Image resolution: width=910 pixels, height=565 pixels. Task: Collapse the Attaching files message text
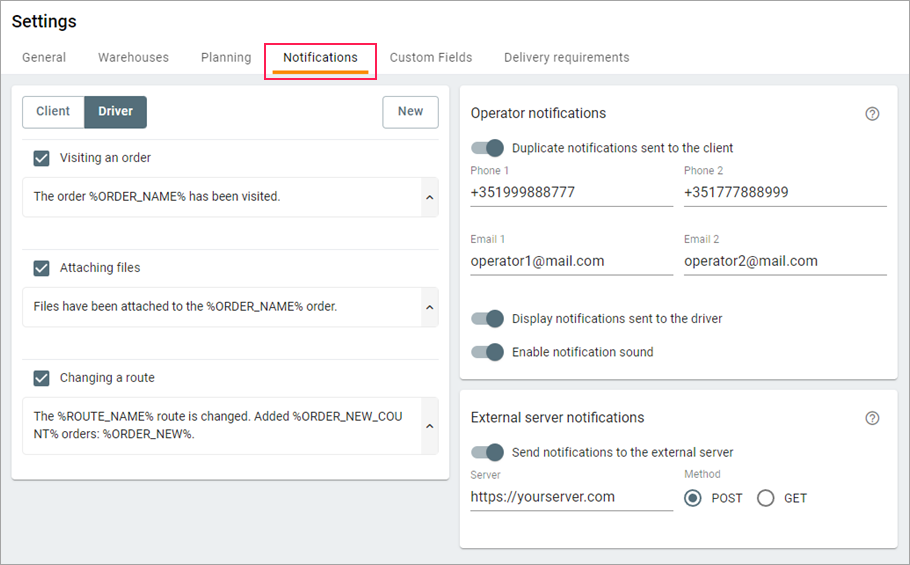point(430,307)
